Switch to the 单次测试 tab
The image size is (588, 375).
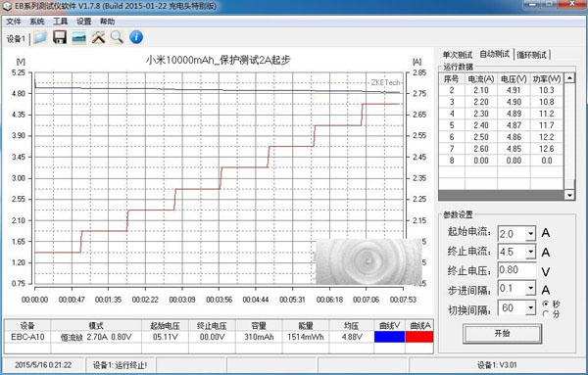[458, 55]
